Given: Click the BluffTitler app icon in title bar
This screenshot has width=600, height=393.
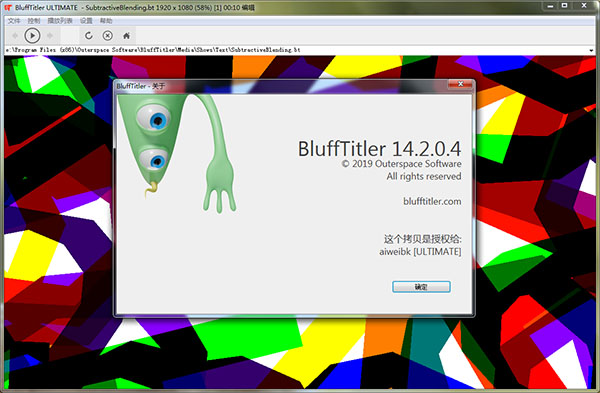Looking at the screenshot, I should pos(8,7).
